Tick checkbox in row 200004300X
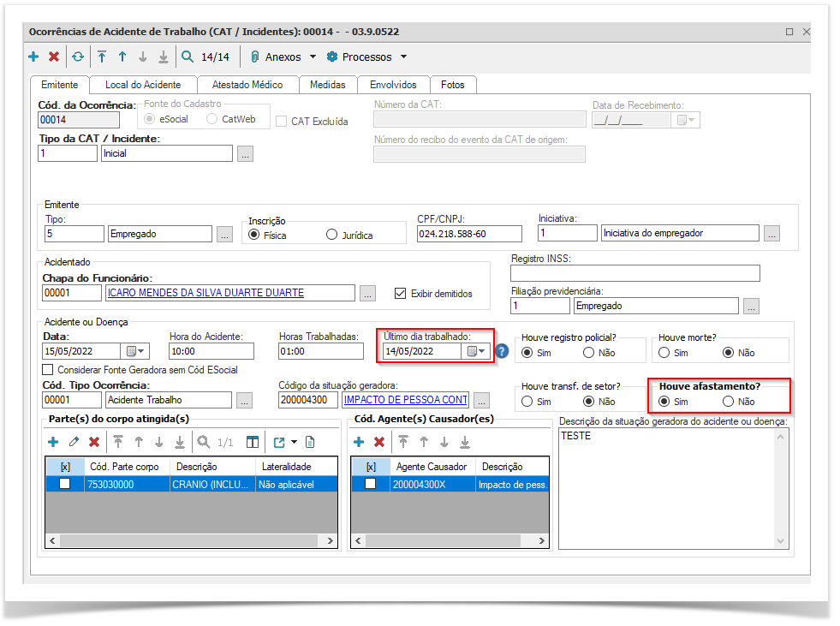Screen dimensions: 840x626 point(370,484)
